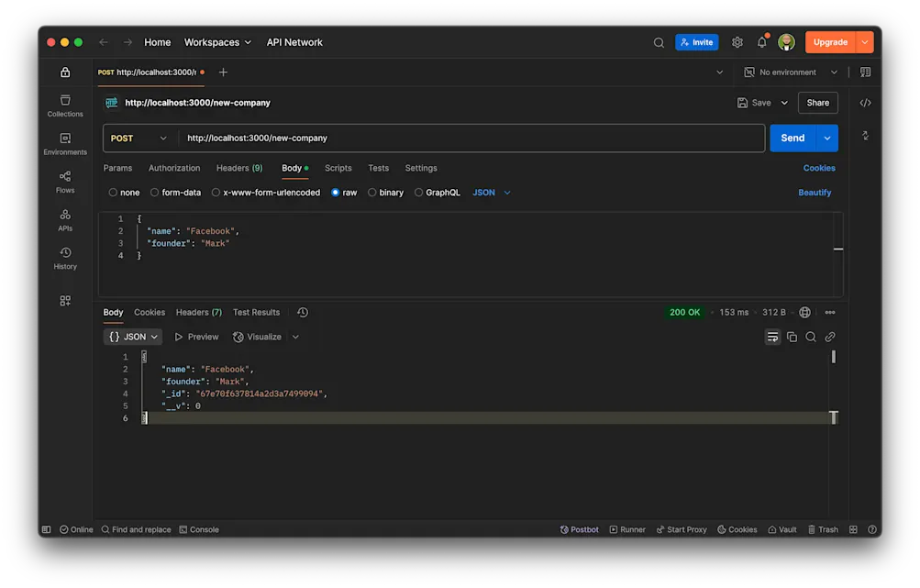Screen dimensions: 920x588
Task: Open the Collections sidebar panel
Action: (65, 105)
